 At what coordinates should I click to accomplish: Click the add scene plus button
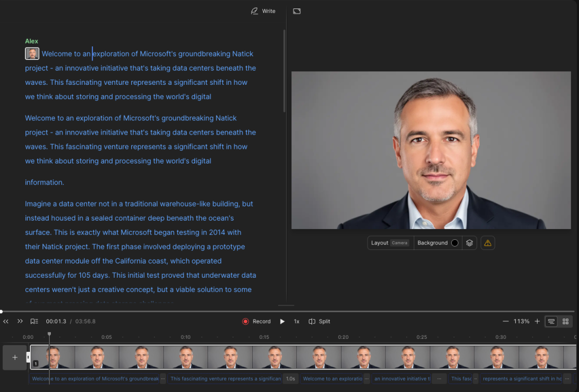point(15,357)
